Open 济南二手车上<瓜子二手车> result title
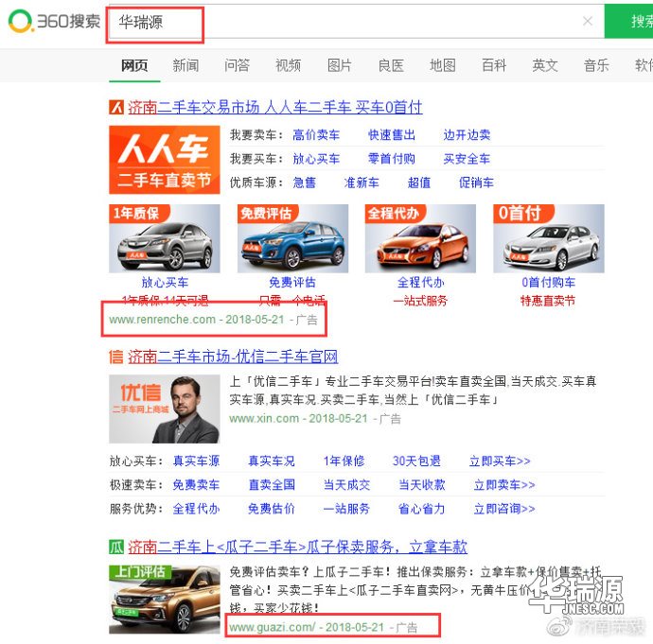The image size is (653, 644). point(297,547)
